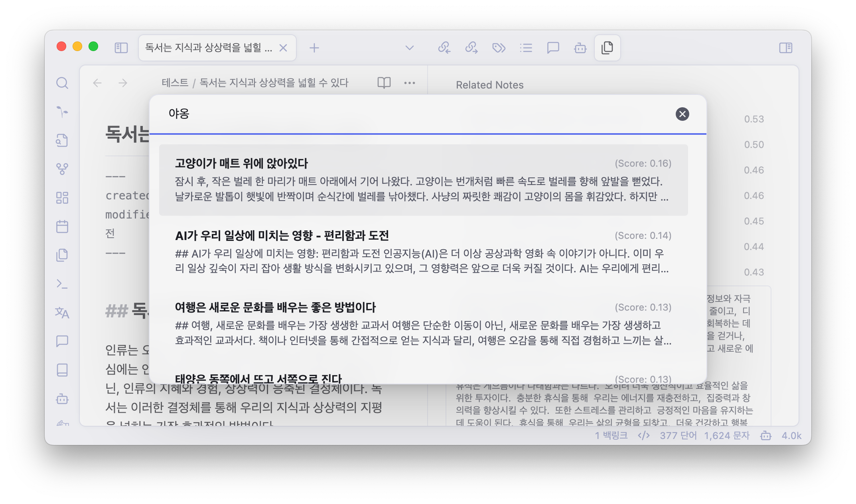Toggle reading view book icon
The width and height of the screenshot is (856, 504).
tap(384, 83)
